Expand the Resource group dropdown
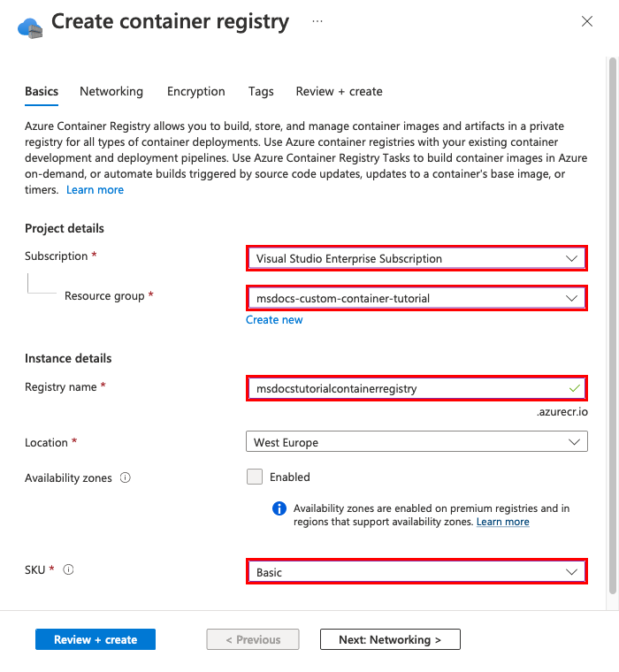 (x=416, y=298)
